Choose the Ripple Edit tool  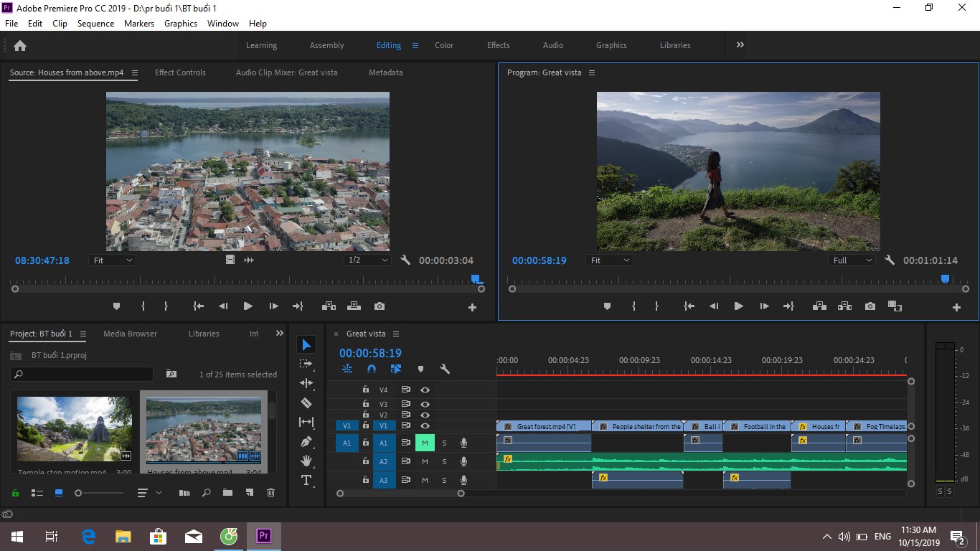(x=306, y=384)
